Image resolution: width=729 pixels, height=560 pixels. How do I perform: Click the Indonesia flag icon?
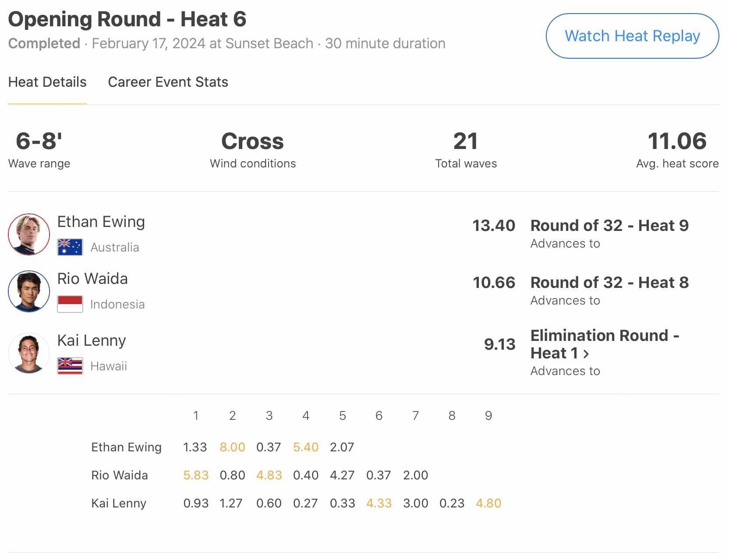pos(70,304)
